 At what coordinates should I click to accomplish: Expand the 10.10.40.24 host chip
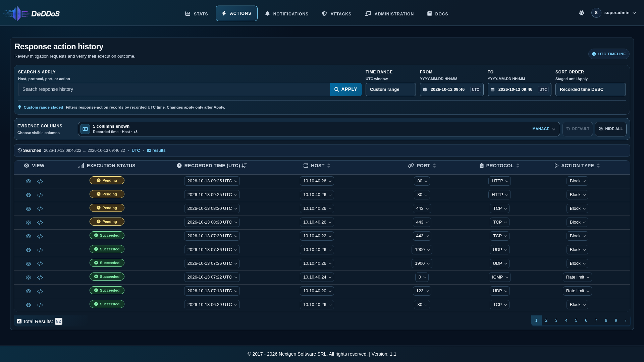pos(317,277)
